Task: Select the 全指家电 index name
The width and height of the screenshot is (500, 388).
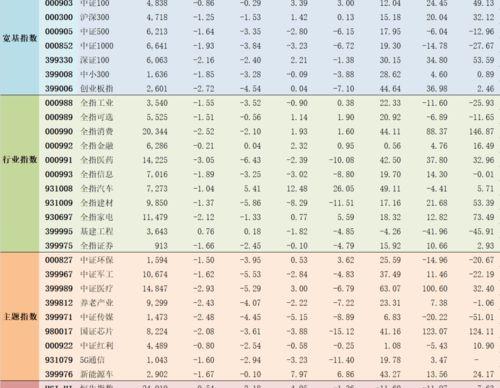Action: pos(97,217)
